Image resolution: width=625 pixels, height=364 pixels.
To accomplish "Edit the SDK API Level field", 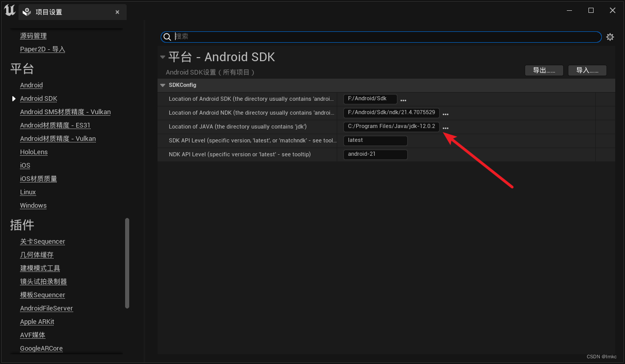I will (x=375, y=140).
